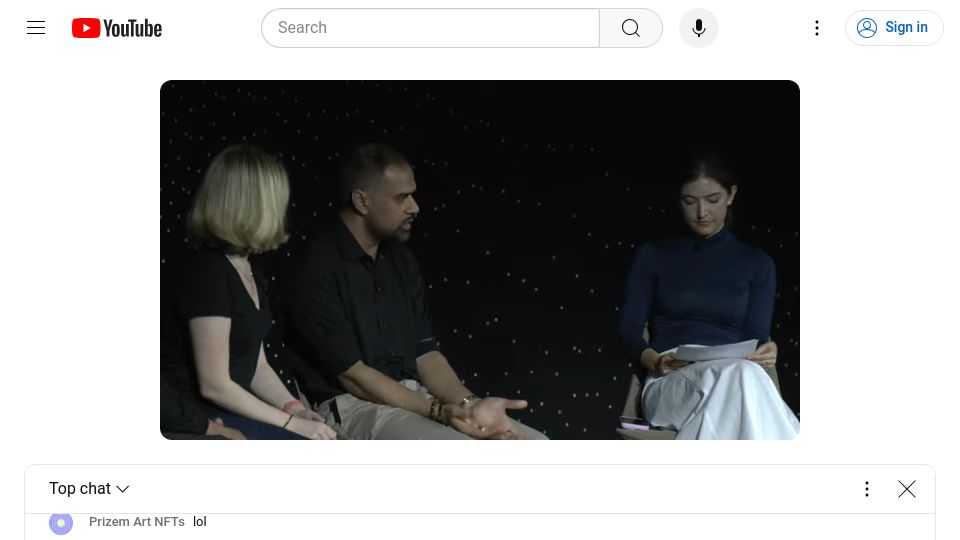Click the Sign in button

[893, 28]
